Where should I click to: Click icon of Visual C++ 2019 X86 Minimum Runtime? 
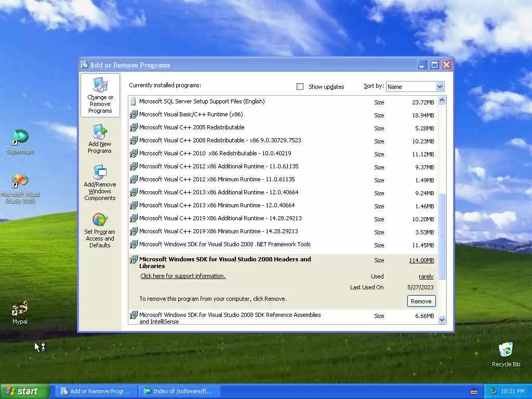pyautogui.click(x=134, y=231)
